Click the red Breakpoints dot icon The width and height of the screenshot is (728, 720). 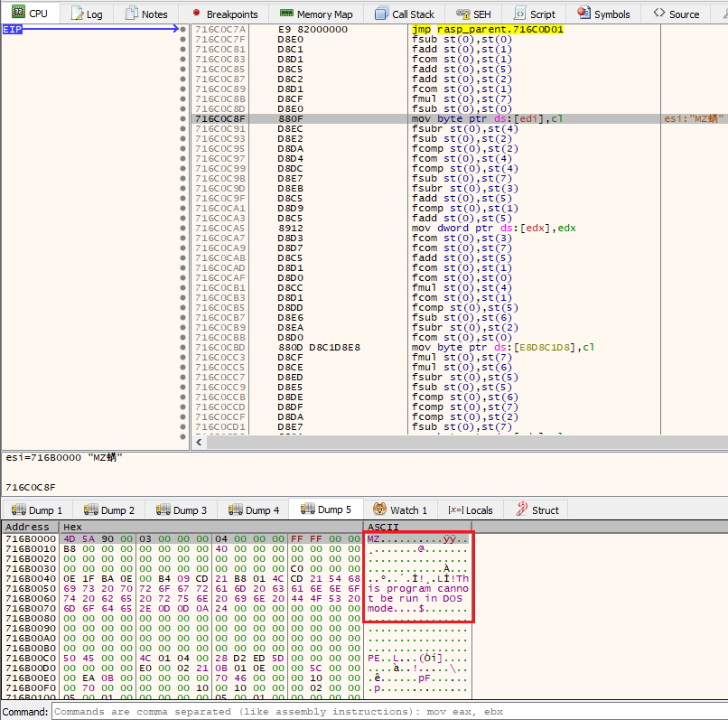pos(197,14)
